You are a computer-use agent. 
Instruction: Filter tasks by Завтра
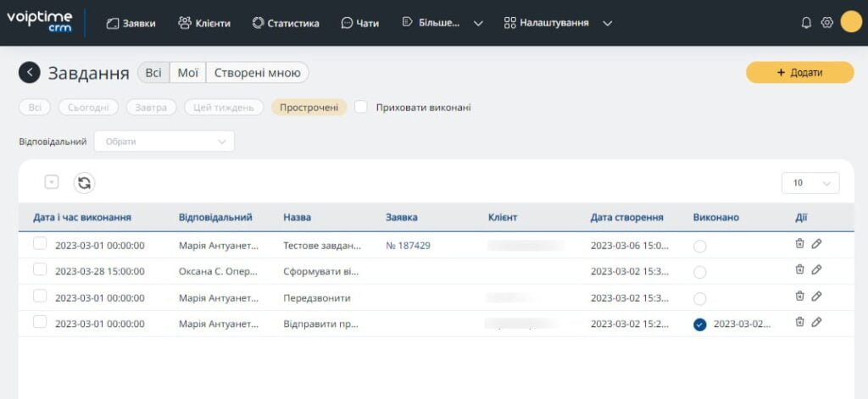click(x=151, y=108)
